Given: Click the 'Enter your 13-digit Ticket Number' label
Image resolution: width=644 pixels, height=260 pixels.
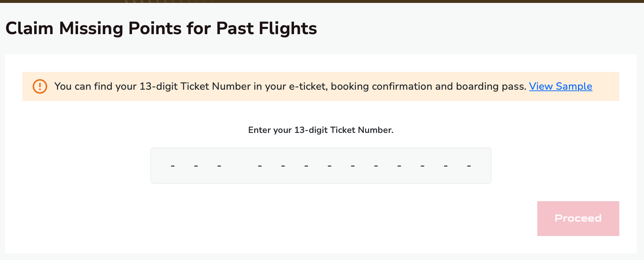Looking at the screenshot, I should click(x=321, y=130).
